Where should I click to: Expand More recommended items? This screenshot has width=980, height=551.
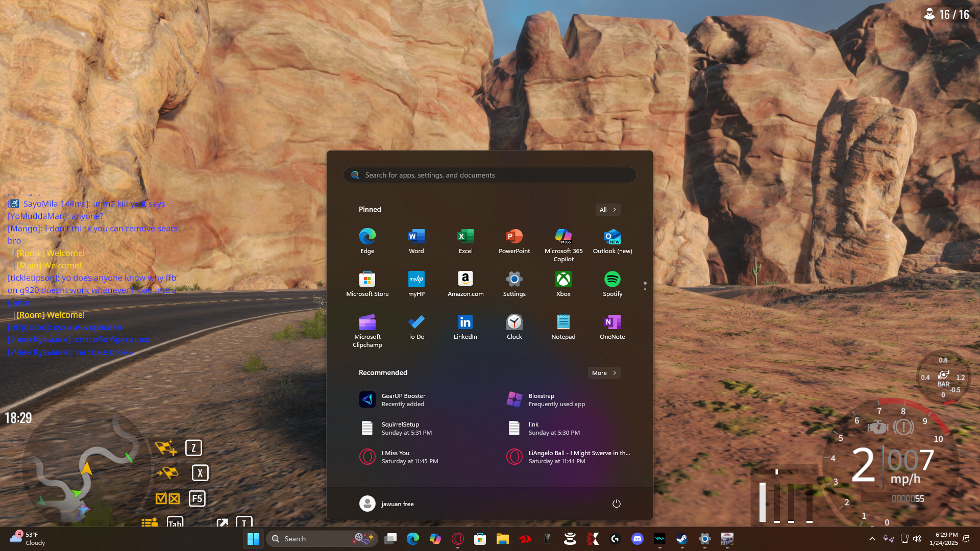[604, 373]
